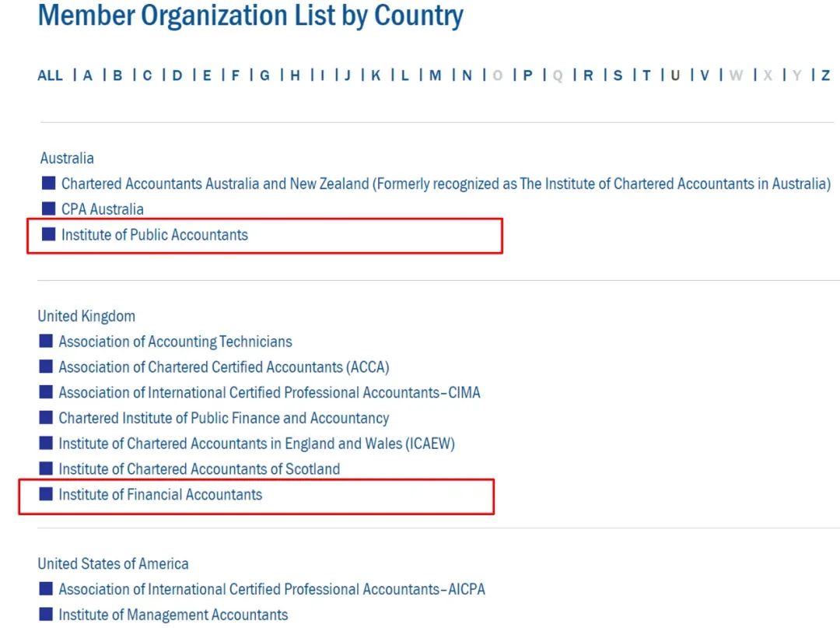Click the bullet icon beside Association of Accounting Technicians
Screen dimensions: 840x628
coord(46,341)
